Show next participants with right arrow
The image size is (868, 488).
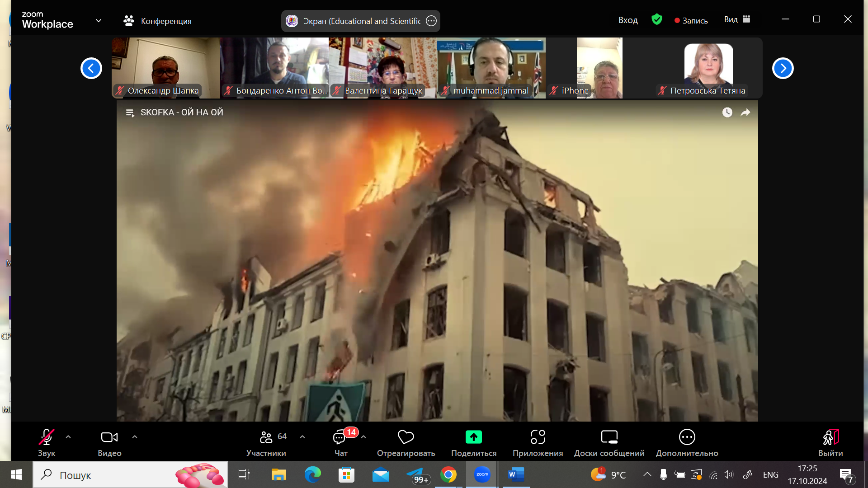[783, 69]
